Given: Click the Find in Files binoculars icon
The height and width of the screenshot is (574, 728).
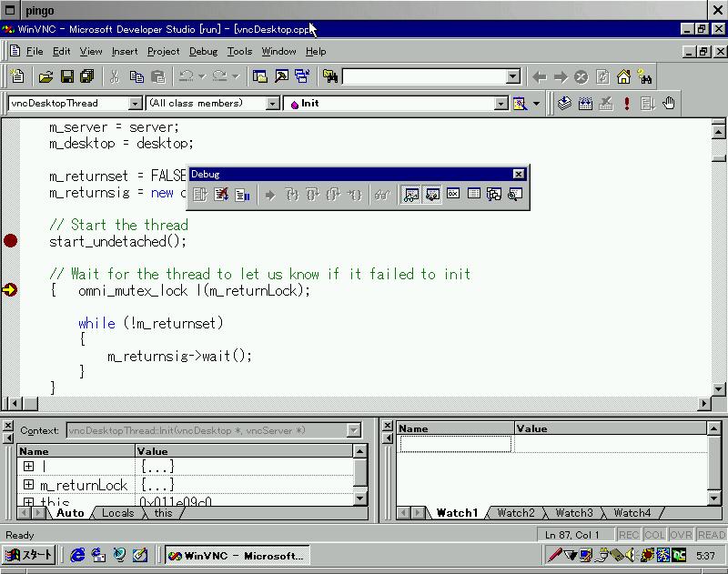Looking at the screenshot, I should pyautogui.click(x=330, y=76).
